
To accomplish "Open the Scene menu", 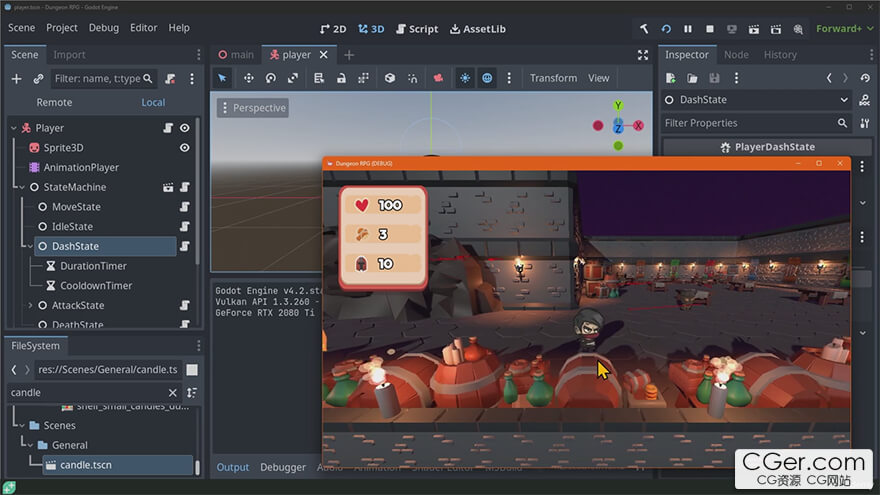I will tap(21, 28).
